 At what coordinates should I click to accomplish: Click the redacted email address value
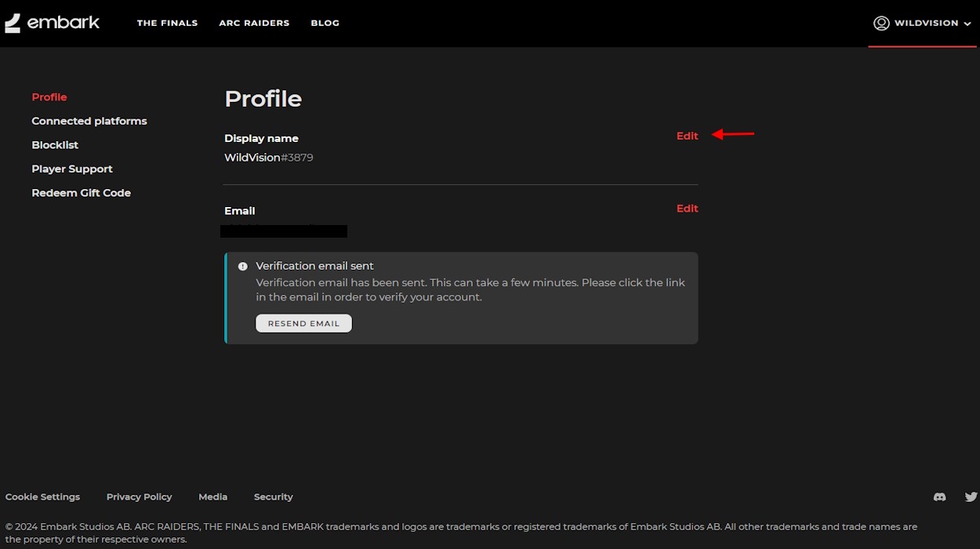click(x=284, y=231)
